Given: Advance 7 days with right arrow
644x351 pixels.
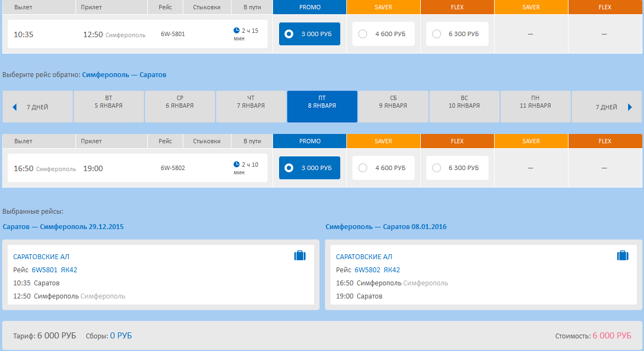Looking at the screenshot, I should tap(630, 107).
